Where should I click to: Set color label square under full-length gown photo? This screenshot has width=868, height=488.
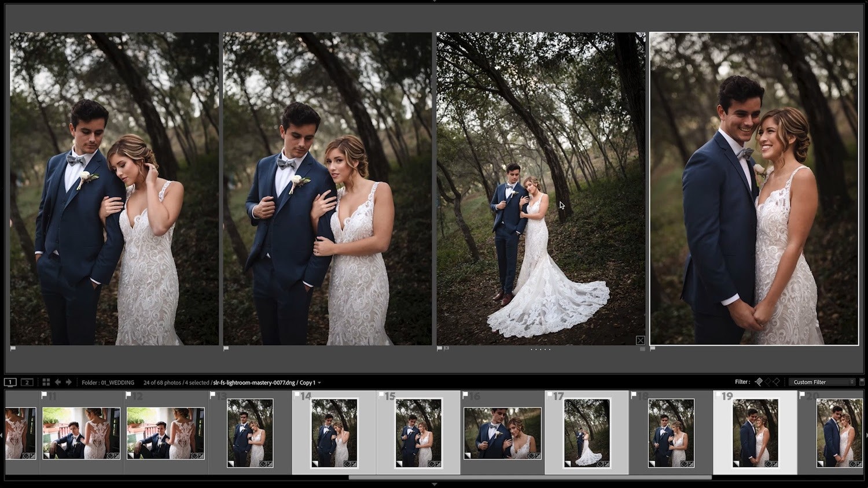(642, 349)
